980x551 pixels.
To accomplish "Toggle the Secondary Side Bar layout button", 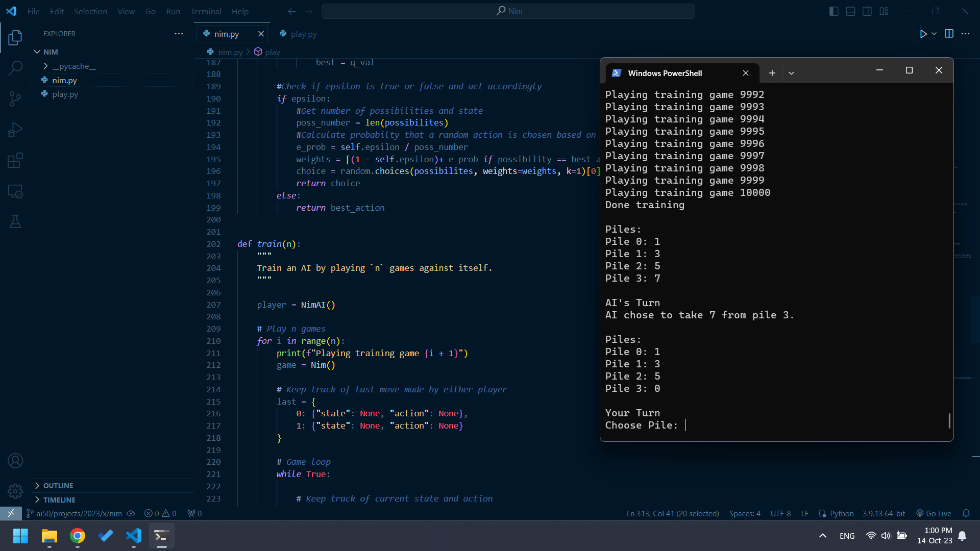I will [x=867, y=11].
